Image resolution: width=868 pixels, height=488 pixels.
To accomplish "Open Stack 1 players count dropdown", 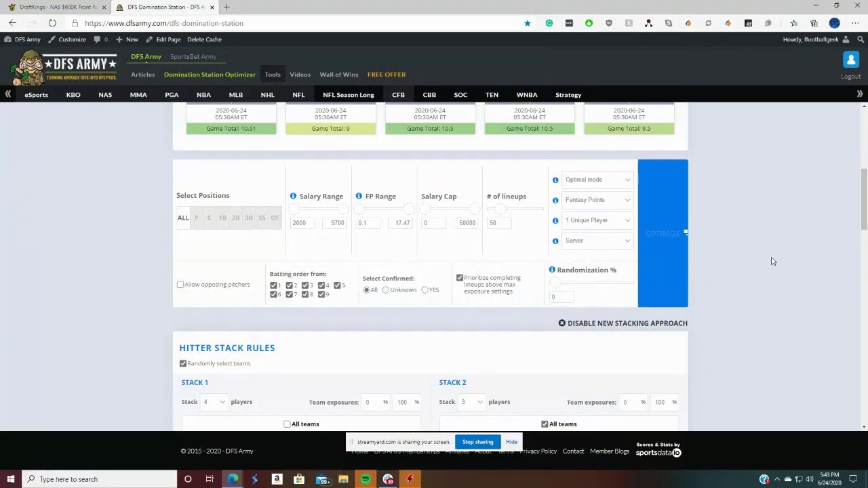I will pos(214,402).
